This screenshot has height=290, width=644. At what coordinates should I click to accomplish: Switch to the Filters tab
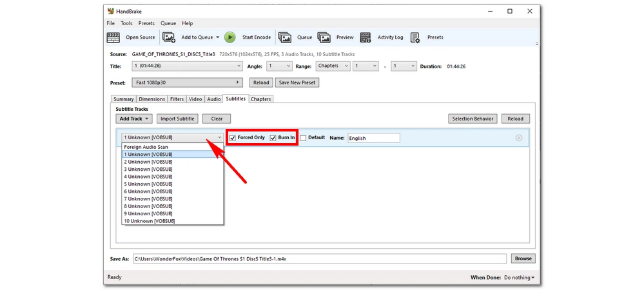pos(177,99)
